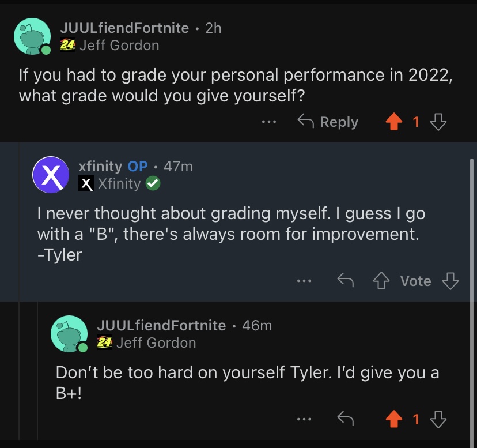The width and height of the screenshot is (477, 448).
Task: Open overflow menu on B+ comment
Action: 304,420
